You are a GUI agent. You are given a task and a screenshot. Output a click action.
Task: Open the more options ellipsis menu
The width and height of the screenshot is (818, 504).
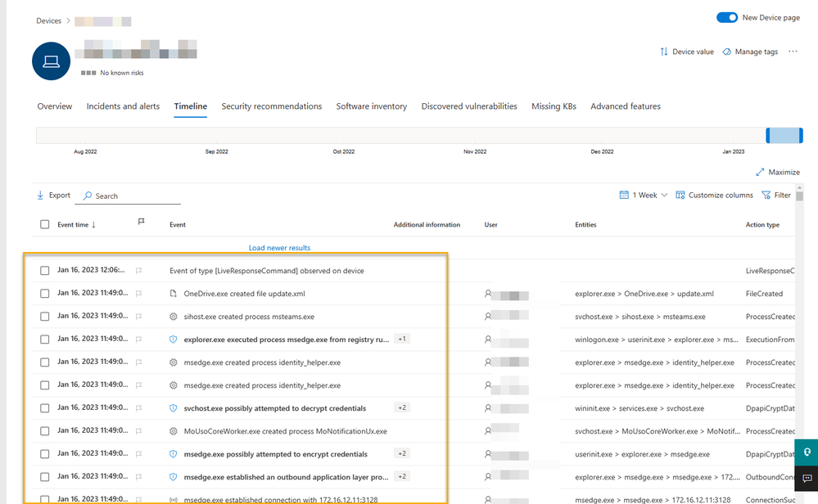pyautogui.click(x=793, y=52)
